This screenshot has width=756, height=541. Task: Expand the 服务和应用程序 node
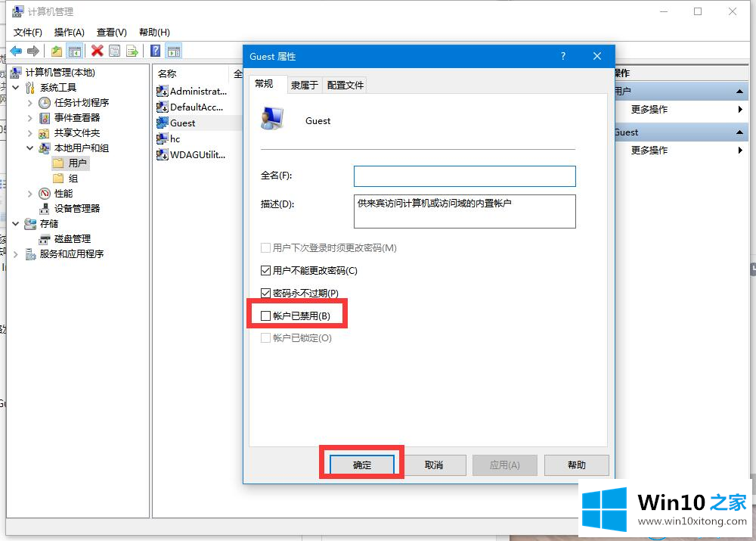click(15, 253)
